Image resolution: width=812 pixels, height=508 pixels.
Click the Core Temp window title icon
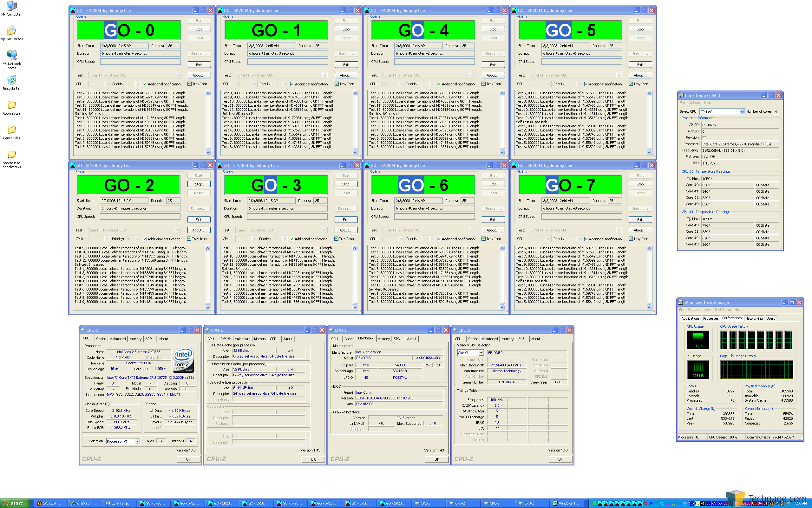click(681, 96)
